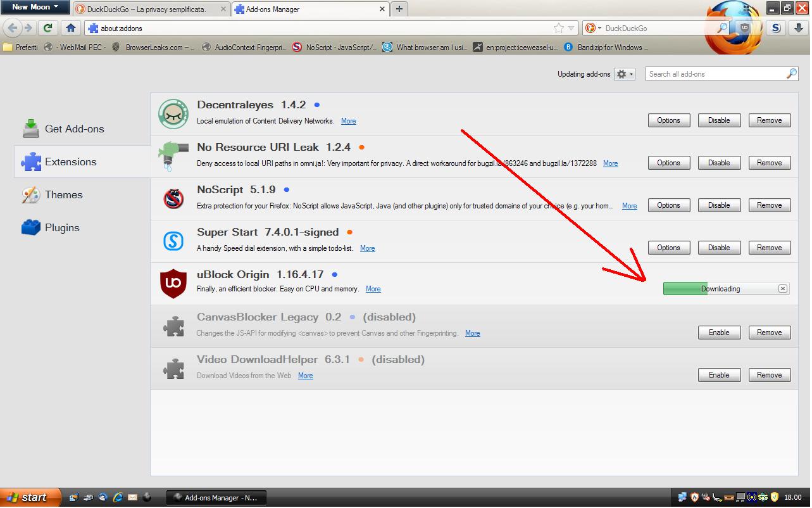Cancel the uBlock Origin download
Image resolution: width=812 pixels, height=508 pixels.
[x=783, y=289]
